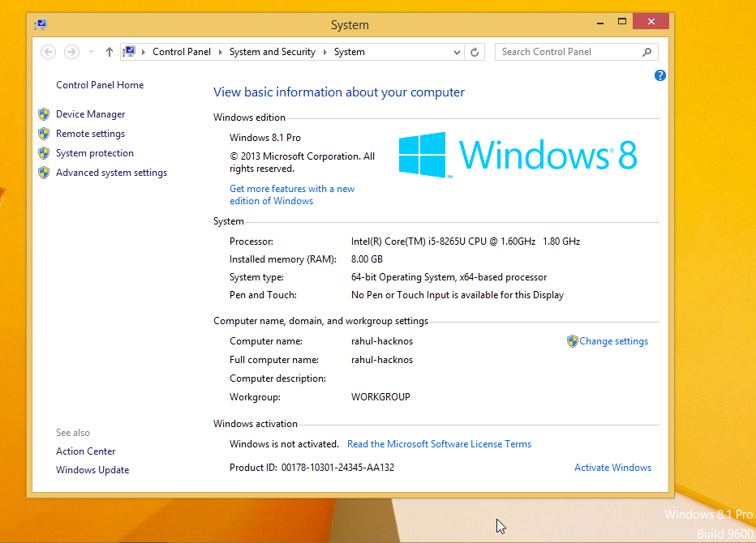Click the System window title bar icon

tap(41, 24)
